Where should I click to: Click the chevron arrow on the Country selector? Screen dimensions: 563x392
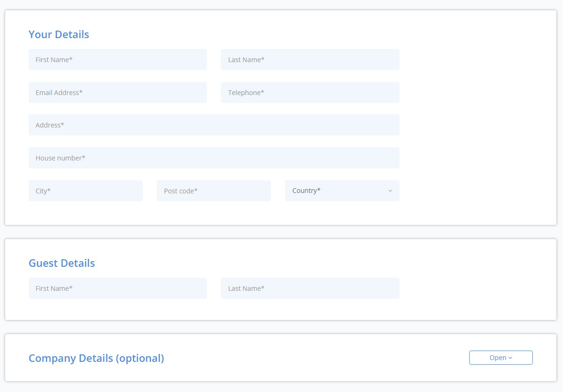pos(390,191)
